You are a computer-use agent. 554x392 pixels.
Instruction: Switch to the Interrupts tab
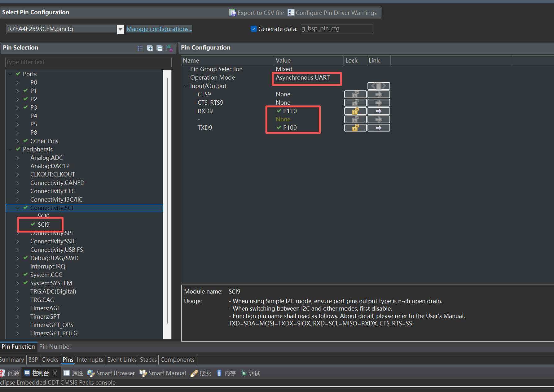tap(90, 359)
